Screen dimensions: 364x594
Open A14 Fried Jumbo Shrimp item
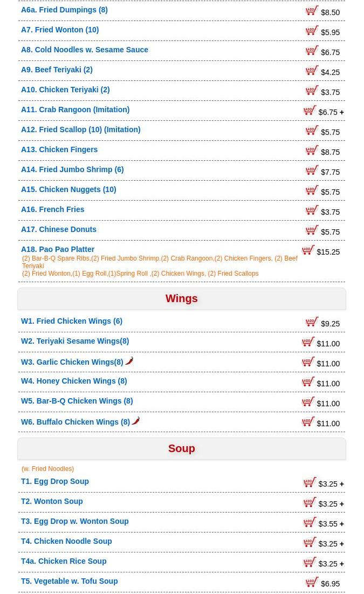click(72, 169)
